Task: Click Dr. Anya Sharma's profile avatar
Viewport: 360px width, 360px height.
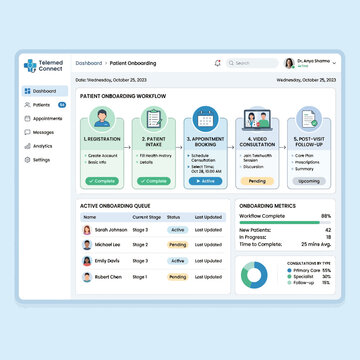Action: click(x=289, y=63)
